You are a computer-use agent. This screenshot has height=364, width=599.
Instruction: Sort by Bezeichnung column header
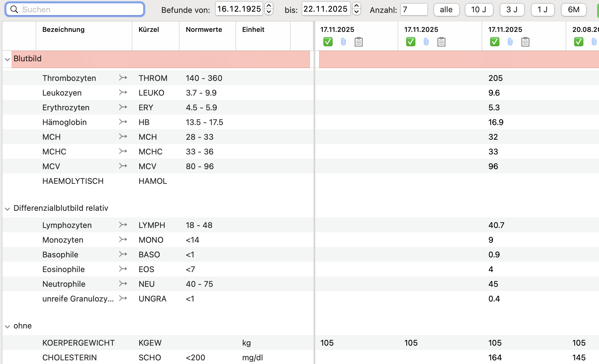pyautogui.click(x=63, y=29)
